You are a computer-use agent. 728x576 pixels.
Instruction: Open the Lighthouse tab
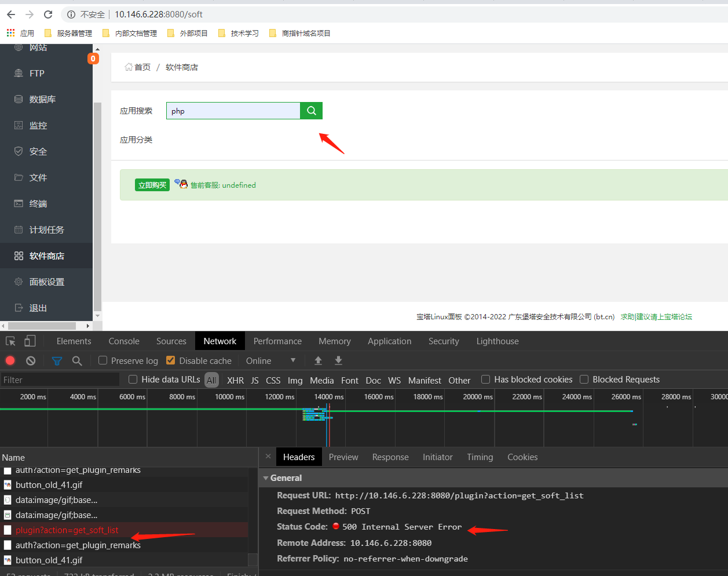click(x=497, y=341)
